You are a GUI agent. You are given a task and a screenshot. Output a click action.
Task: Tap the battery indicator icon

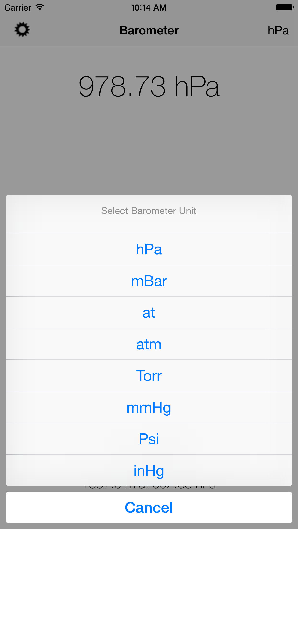(x=285, y=7)
